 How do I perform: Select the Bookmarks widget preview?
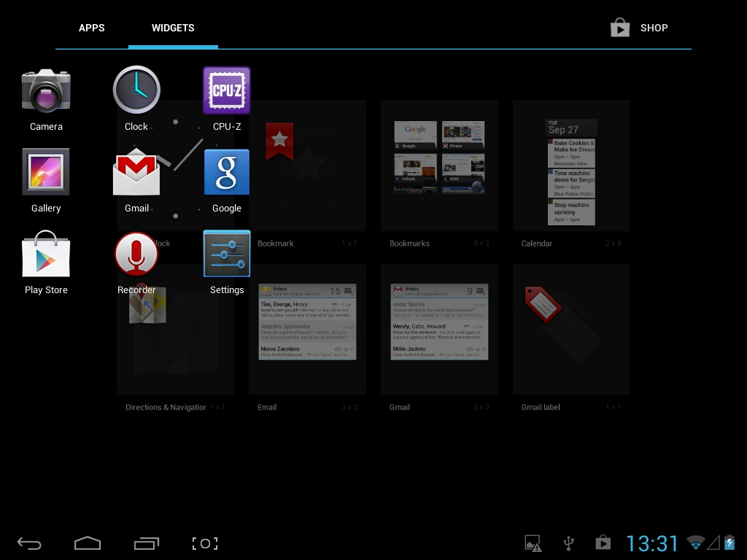point(439,166)
